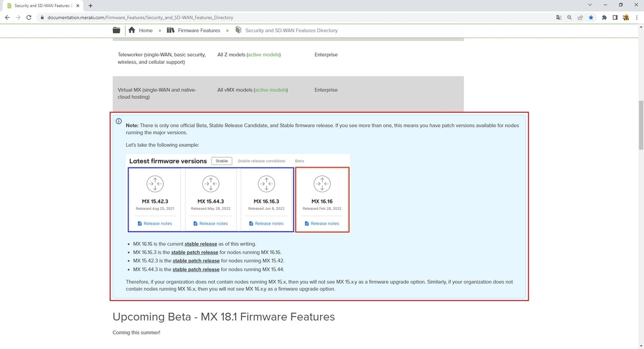
Task: Click the 'Upcoming Beta - MX 18.1 Firmware Features' heading
Action: [x=224, y=317]
